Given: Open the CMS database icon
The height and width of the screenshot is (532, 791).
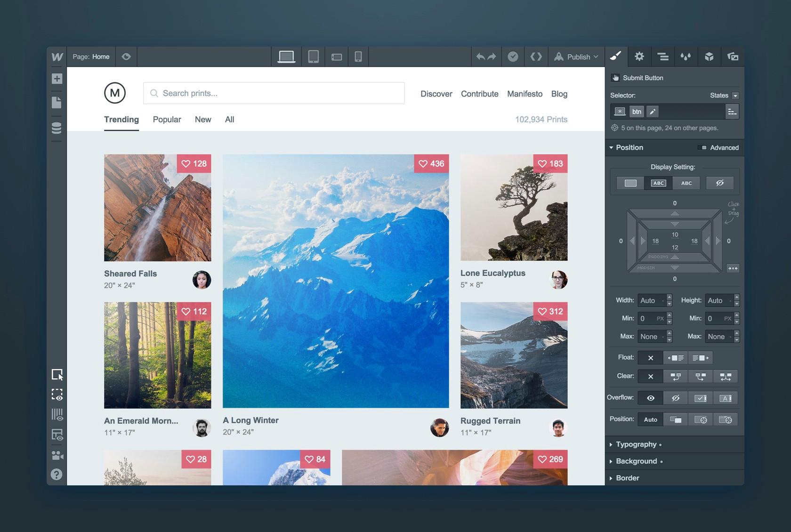Looking at the screenshot, I should coord(56,128).
